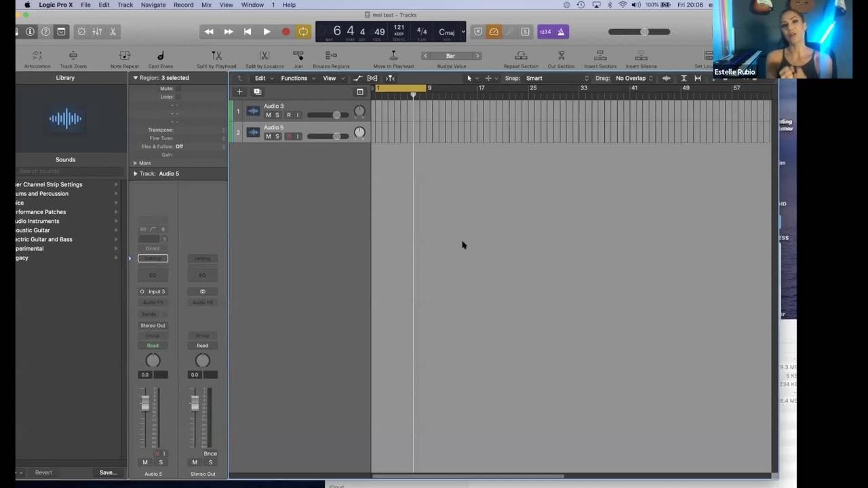
Task: Rewind the playhead
Action: click(209, 32)
